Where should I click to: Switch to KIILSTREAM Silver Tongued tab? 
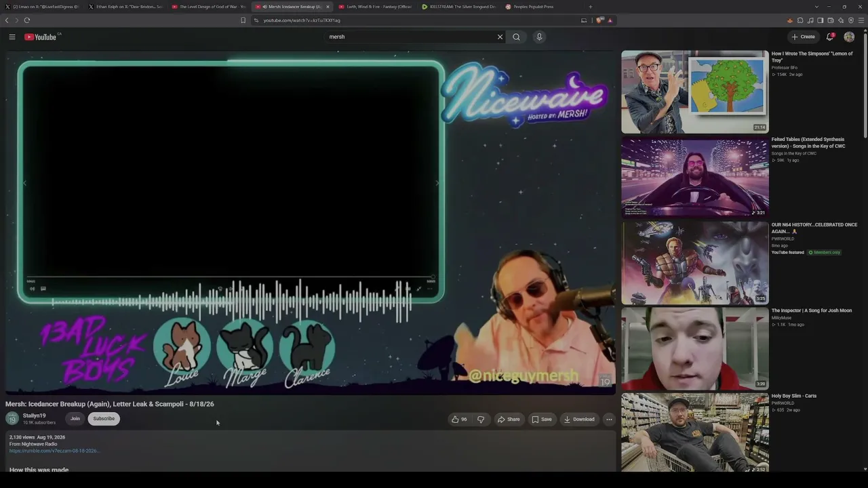tap(460, 7)
